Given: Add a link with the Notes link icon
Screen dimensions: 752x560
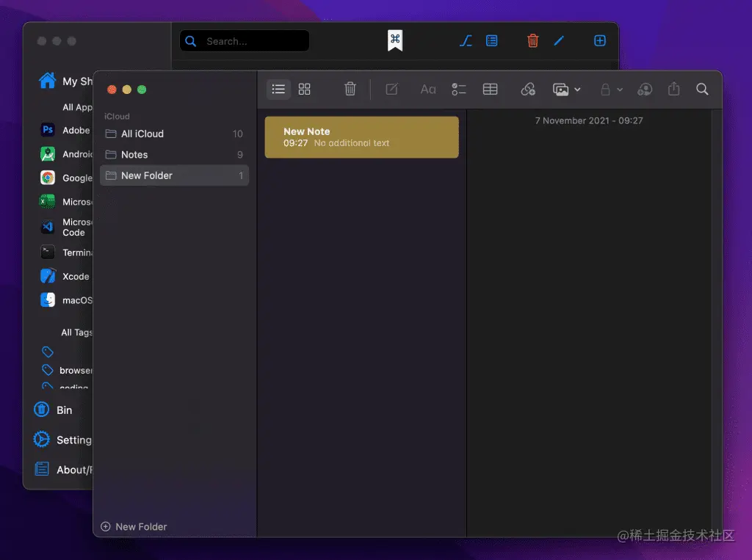Looking at the screenshot, I should point(528,90).
